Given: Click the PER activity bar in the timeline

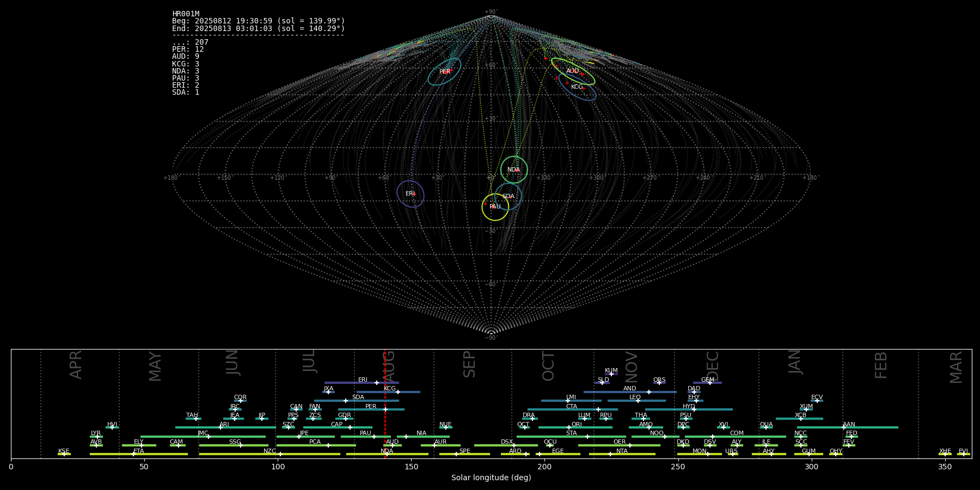Looking at the screenshot, I should pyautogui.click(x=371, y=409).
